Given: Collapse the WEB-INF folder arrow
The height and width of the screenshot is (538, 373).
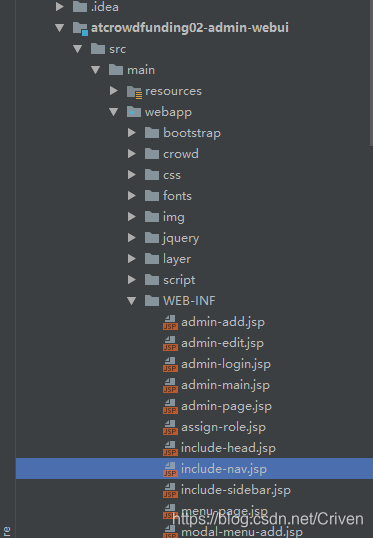Looking at the screenshot, I should [132, 301].
